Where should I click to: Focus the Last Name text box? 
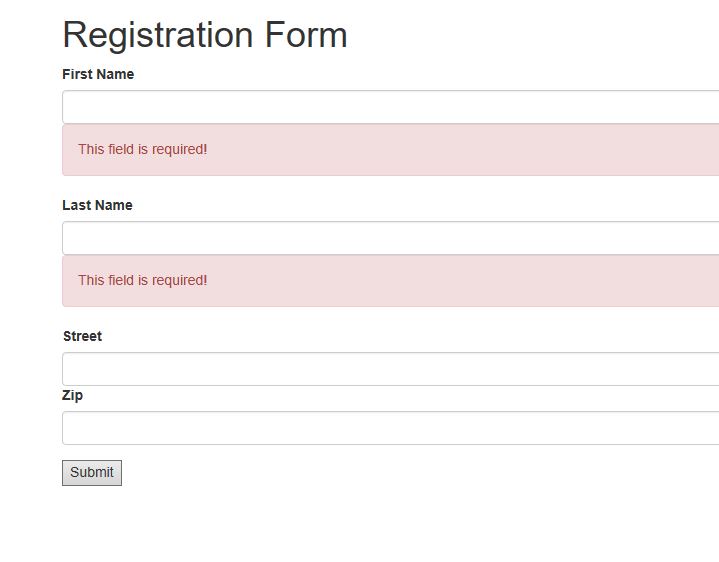click(390, 238)
